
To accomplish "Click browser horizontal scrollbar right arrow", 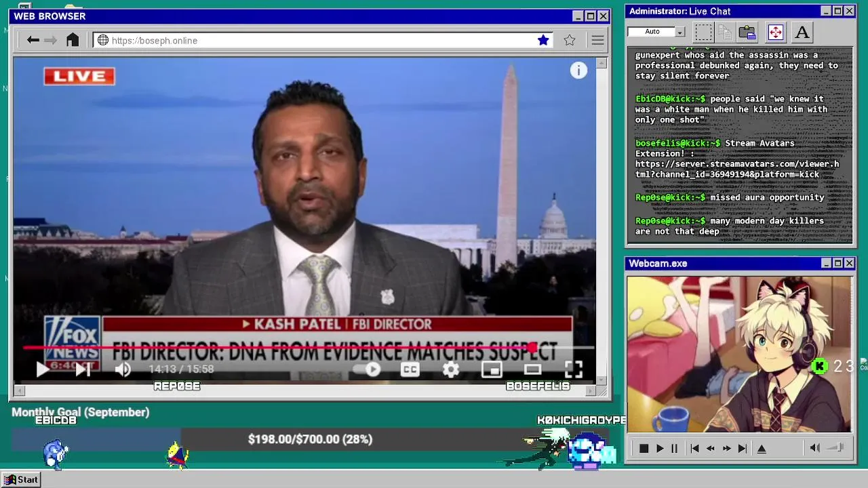I will click(x=591, y=390).
